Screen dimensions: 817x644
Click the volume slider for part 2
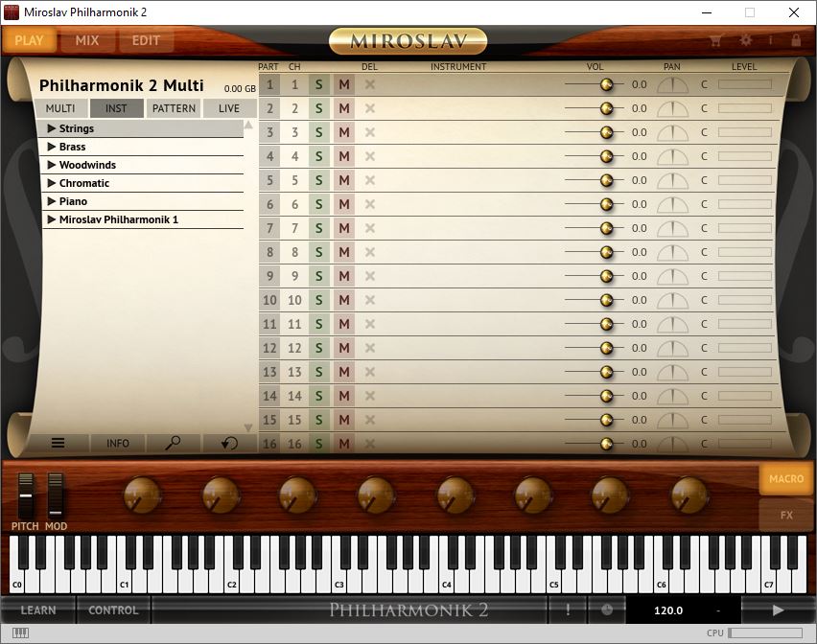click(594, 108)
